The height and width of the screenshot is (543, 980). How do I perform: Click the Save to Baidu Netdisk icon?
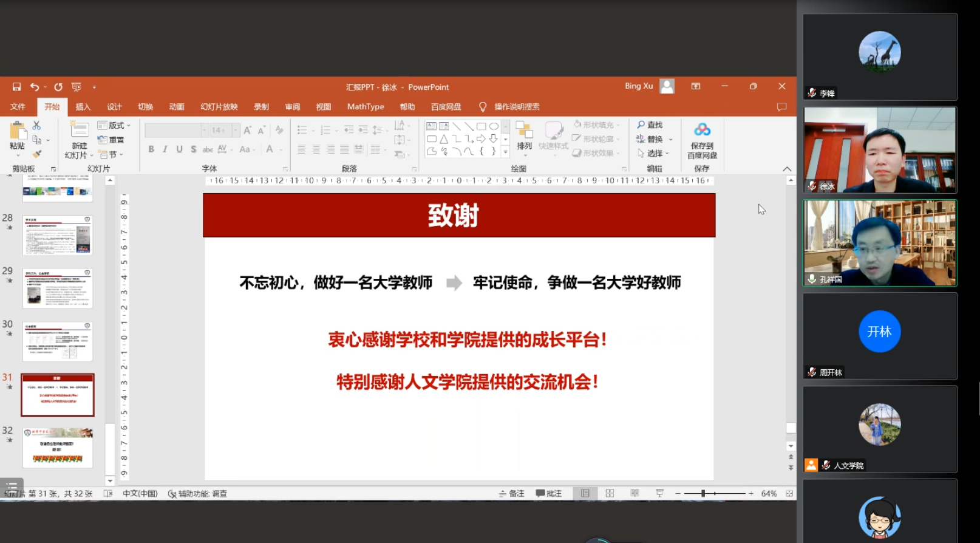702,130
